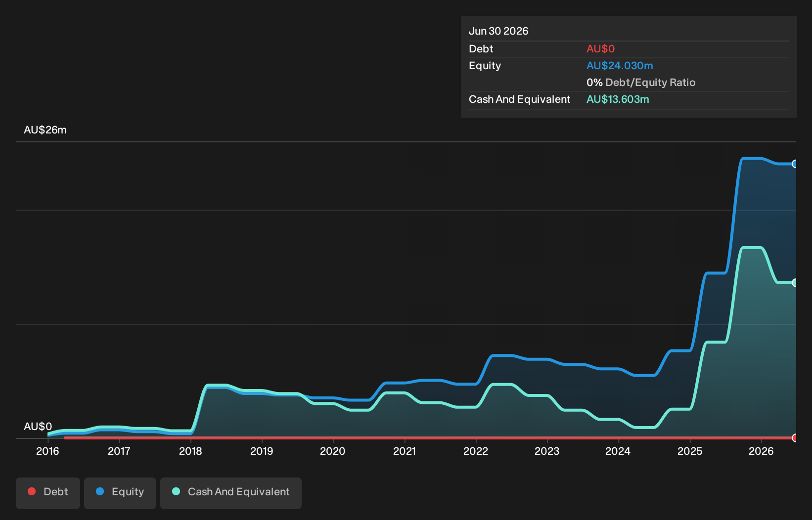Click the teal Cash And Equivalent legend dot
Screen dimensions: 812x520
(x=176, y=491)
